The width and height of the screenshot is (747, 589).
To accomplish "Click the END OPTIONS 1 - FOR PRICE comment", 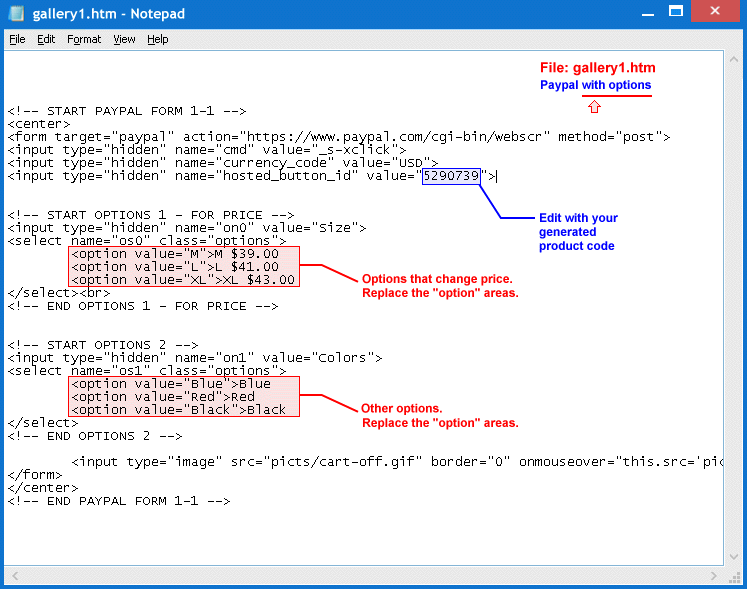I will pyautogui.click(x=143, y=306).
